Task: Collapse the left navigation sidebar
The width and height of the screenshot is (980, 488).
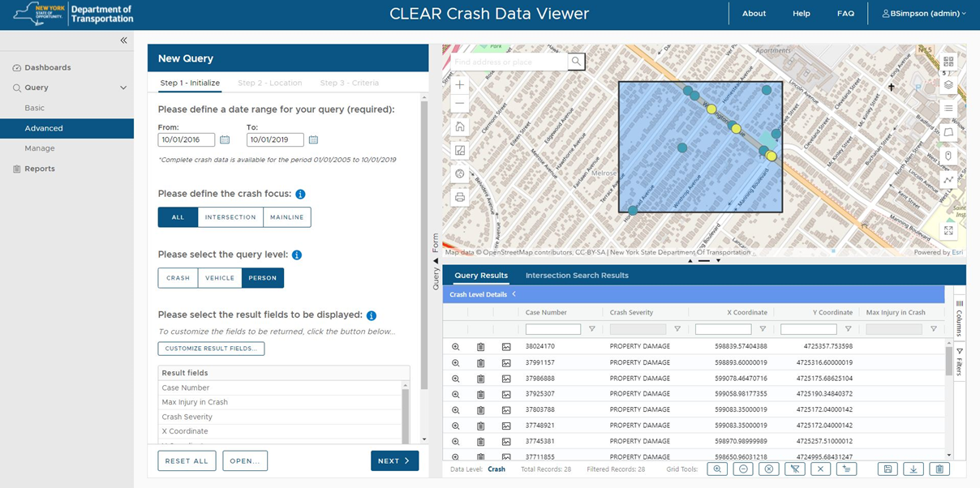Action: click(123, 41)
